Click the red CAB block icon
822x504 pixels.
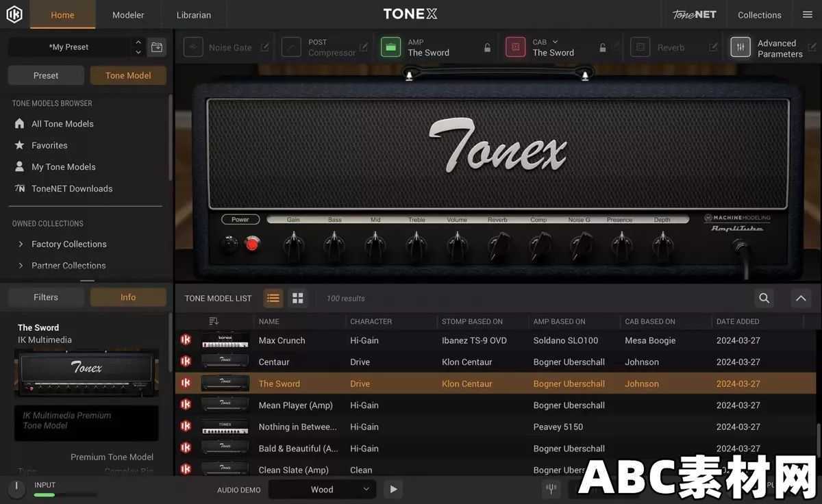514,46
